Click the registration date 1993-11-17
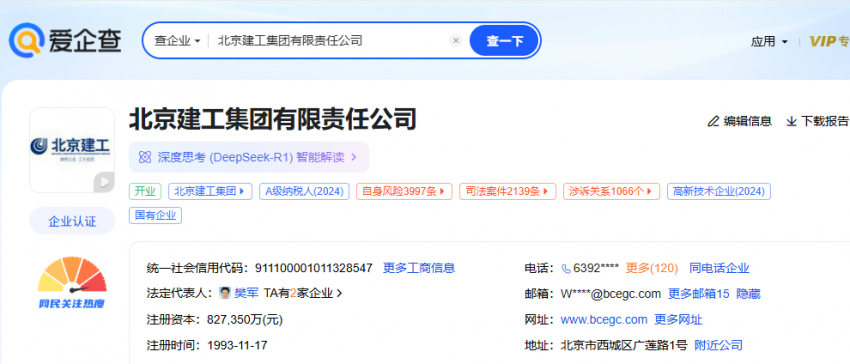This screenshot has height=364, width=850. [x=237, y=345]
